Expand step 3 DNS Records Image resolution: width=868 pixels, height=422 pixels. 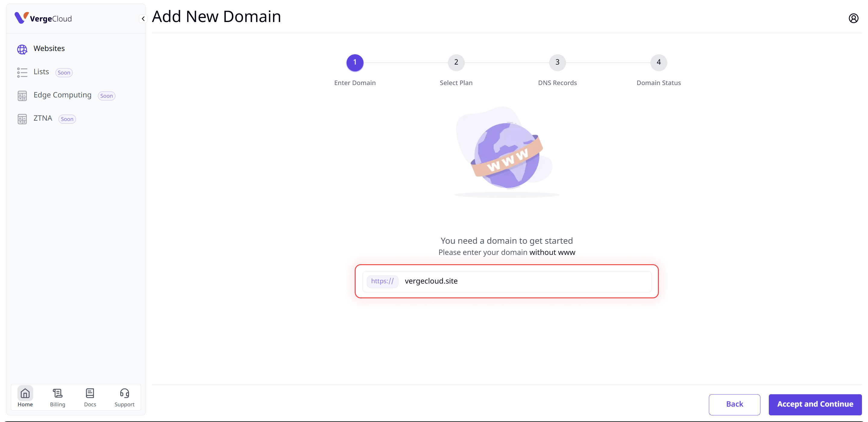tap(557, 62)
